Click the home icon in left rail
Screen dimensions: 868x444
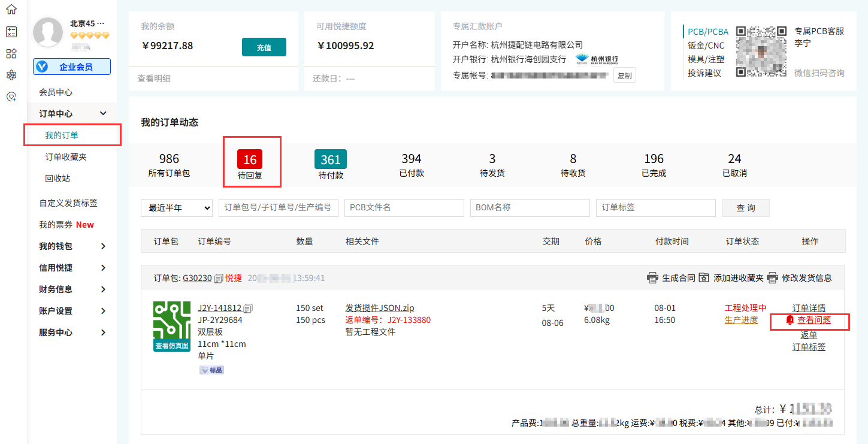pos(11,10)
